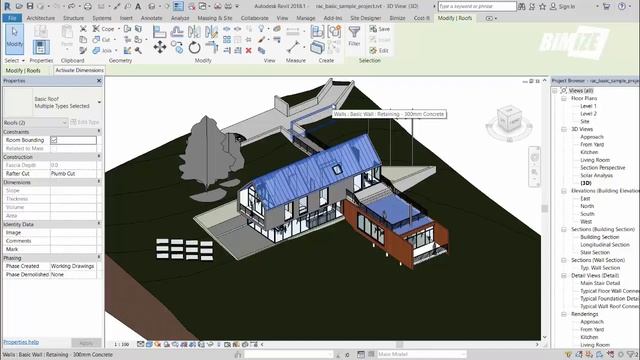The height and width of the screenshot is (360, 640).
Task: Click the red Delete X icon
Action: pyautogui.click(x=248, y=50)
